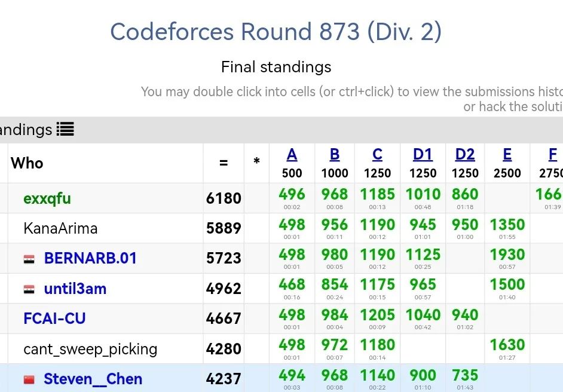The width and height of the screenshot is (563, 392).
Task: Click the flag icon beside Steven__Chen
Action: [x=29, y=379]
